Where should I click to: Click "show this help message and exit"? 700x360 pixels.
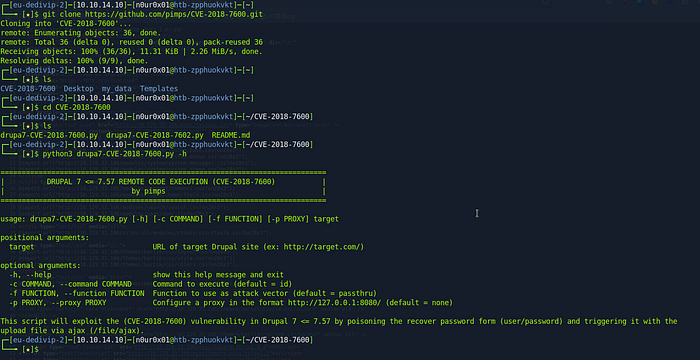[x=218, y=275]
